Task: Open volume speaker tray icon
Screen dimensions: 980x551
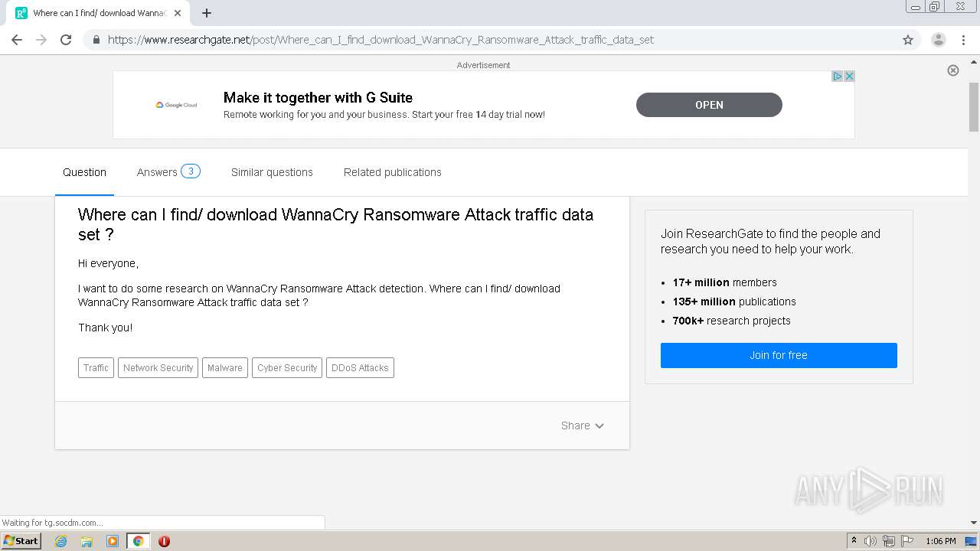Action: 871,541
